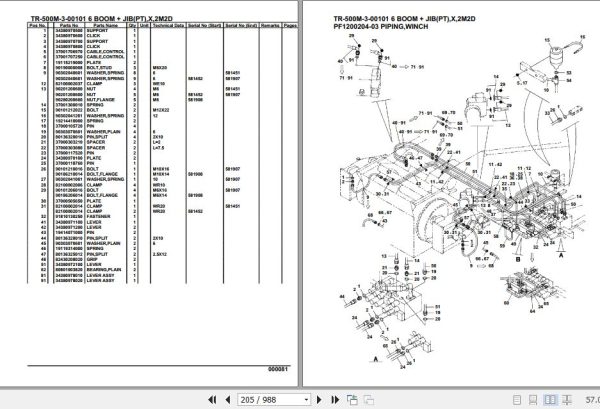
Task: Select continuous page view mode
Action: 533,400
